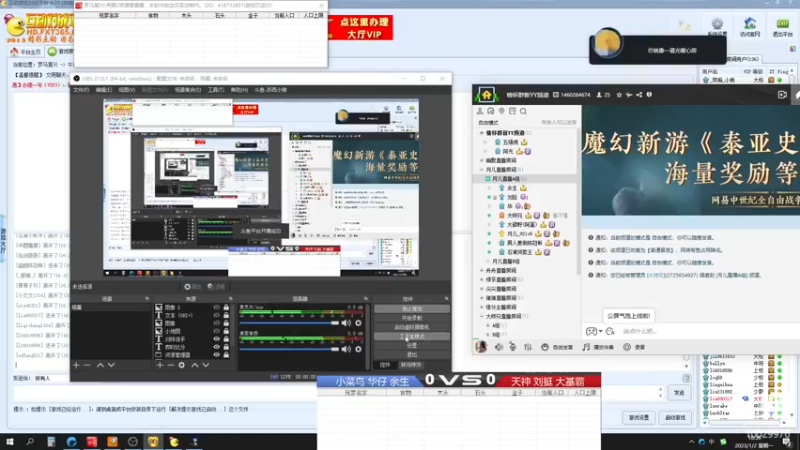This screenshot has width=800, height=450.
Task: Collapse the 月儿直播房间 channel group
Action: (x=482, y=169)
